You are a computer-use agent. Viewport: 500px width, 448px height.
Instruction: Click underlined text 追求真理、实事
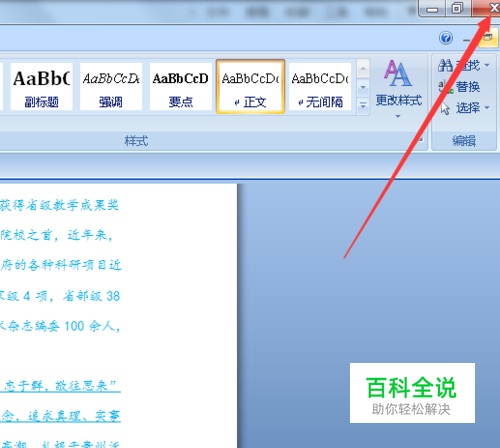click(x=74, y=416)
